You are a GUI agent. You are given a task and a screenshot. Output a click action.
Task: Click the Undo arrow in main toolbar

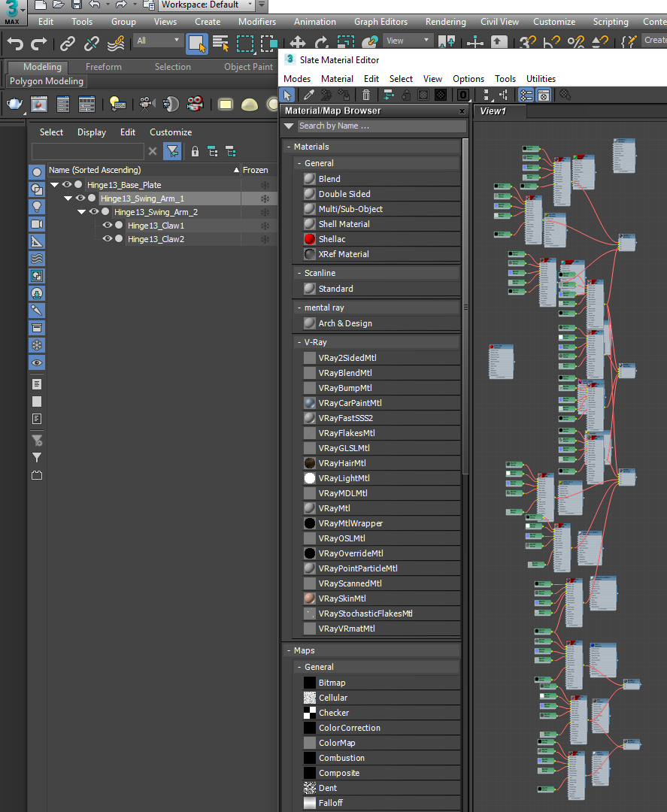[16, 44]
